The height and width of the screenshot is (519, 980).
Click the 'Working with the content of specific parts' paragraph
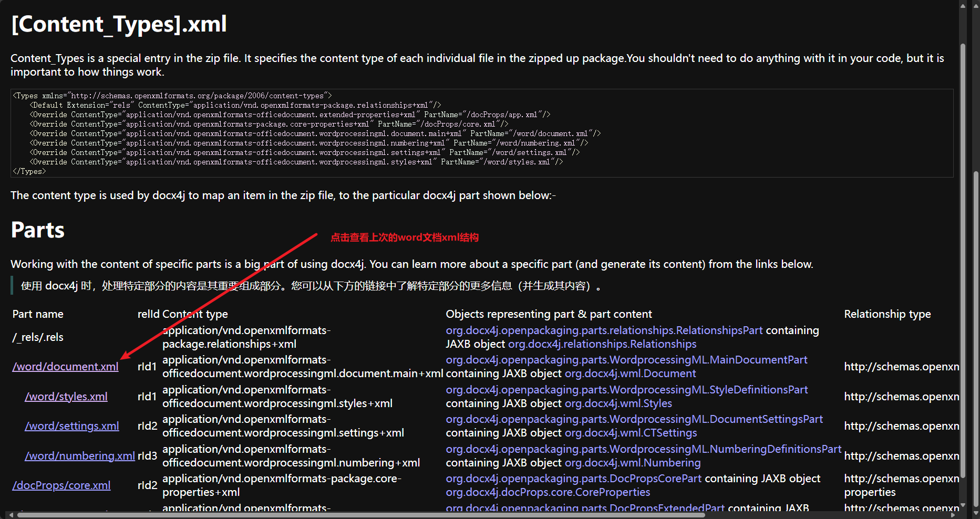(412, 264)
